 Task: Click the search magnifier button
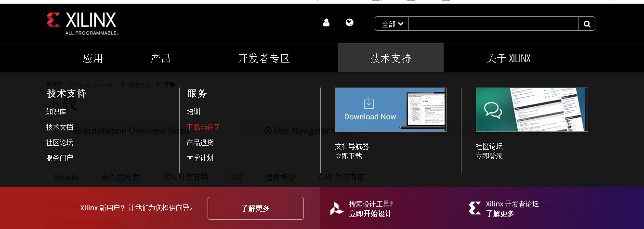[x=587, y=24]
